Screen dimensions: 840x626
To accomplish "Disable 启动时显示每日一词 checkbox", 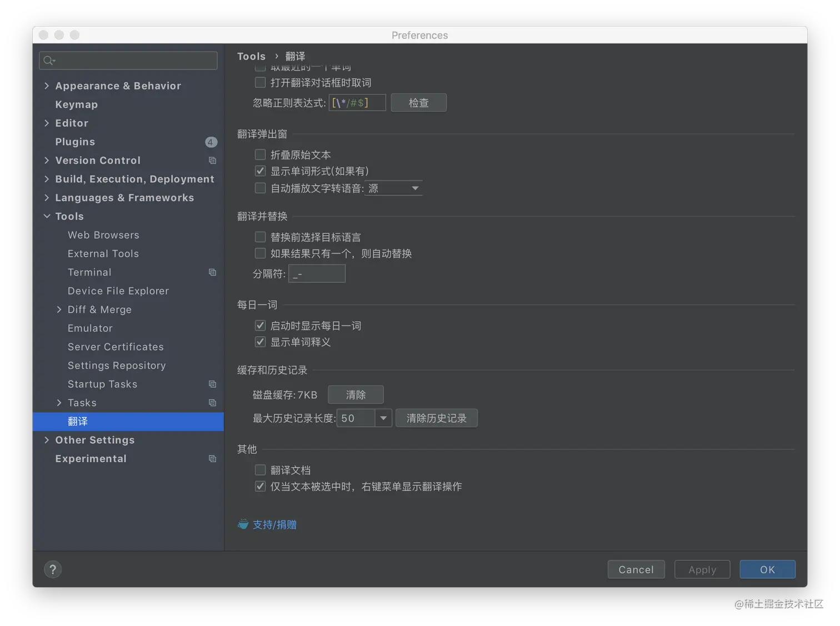I will tap(260, 325).
